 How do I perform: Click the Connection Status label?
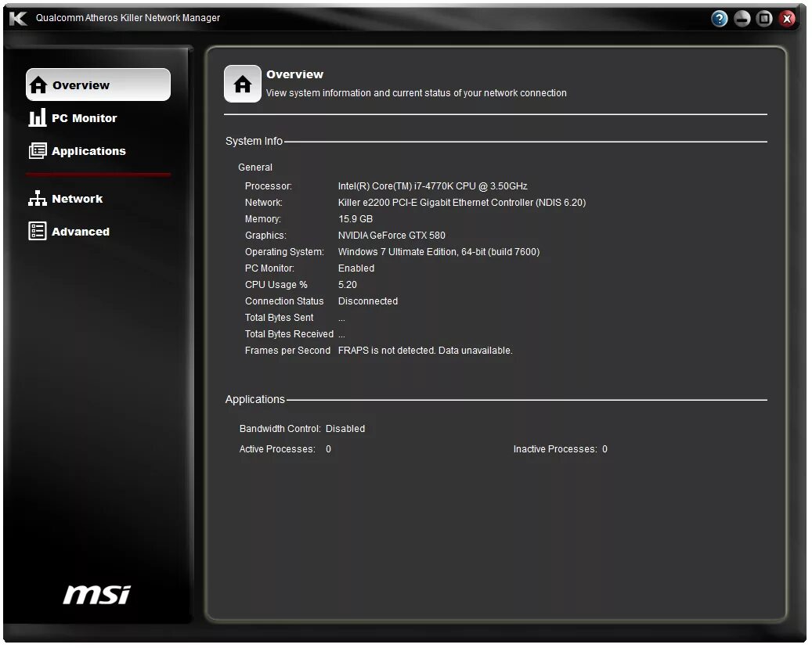[x=283, y=301]
